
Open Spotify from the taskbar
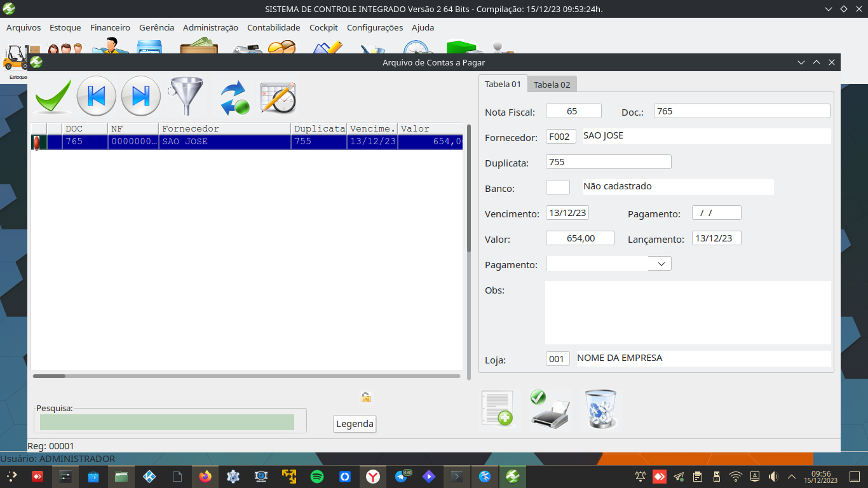coord(317,476)
